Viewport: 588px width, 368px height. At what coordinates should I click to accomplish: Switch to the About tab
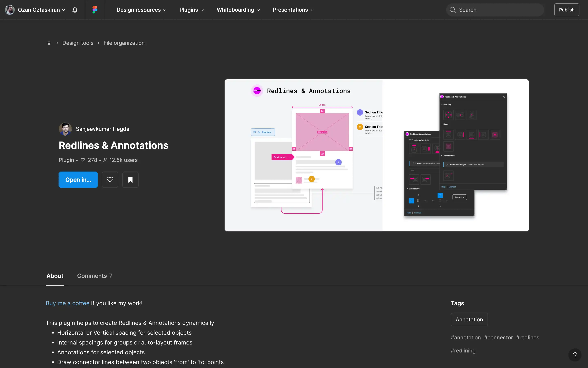[55, 276]
